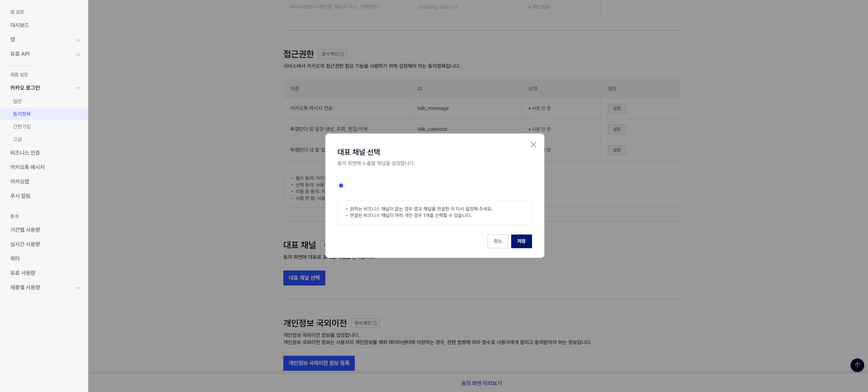Viewport: 868px width, 392px height.
Task: Open the 일반 submenu item
Action: coord(17,101)
